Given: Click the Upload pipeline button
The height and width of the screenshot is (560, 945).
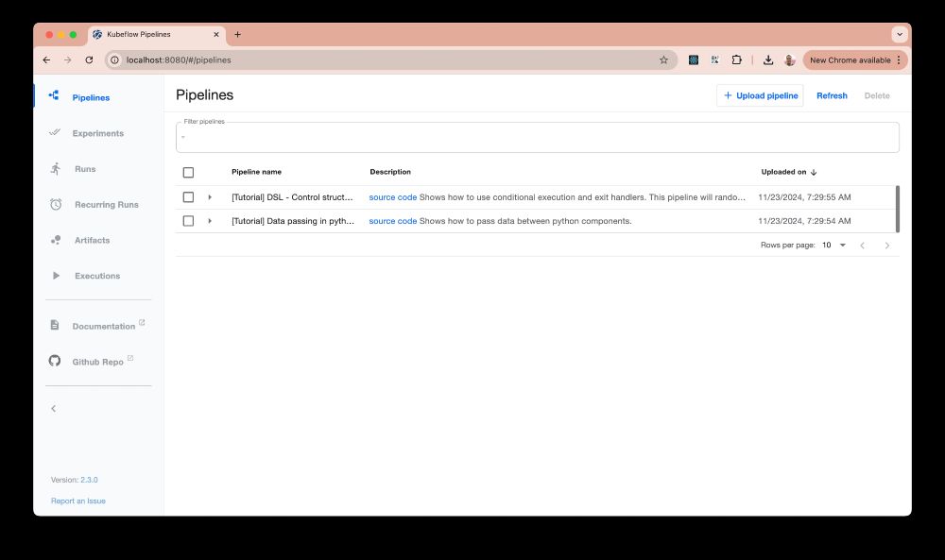Looking at the screenshot, I should tap(760, 95).
